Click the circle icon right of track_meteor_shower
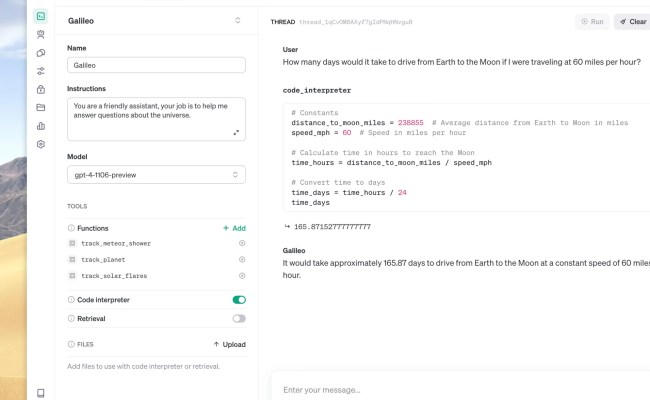Image resolution: width=650 pixels, height=400 pixels. [242, 243]
